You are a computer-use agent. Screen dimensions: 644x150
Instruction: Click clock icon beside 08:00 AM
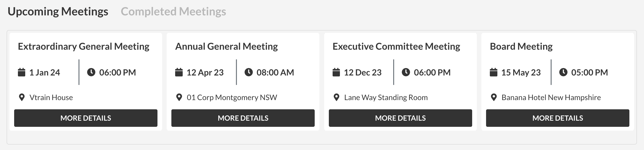[248, 72]
